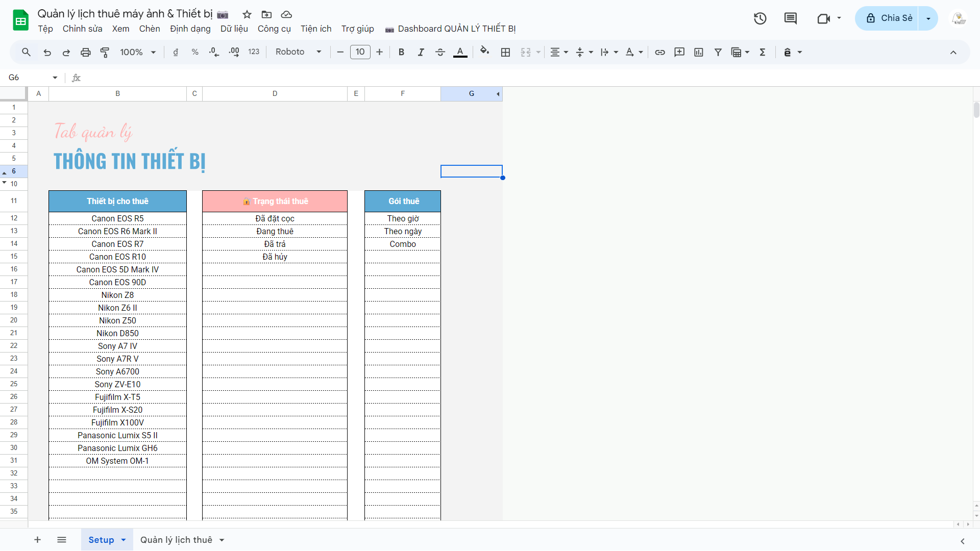Click the insert link icon
The image size is (980, 551).
click(x=660, y=52)
